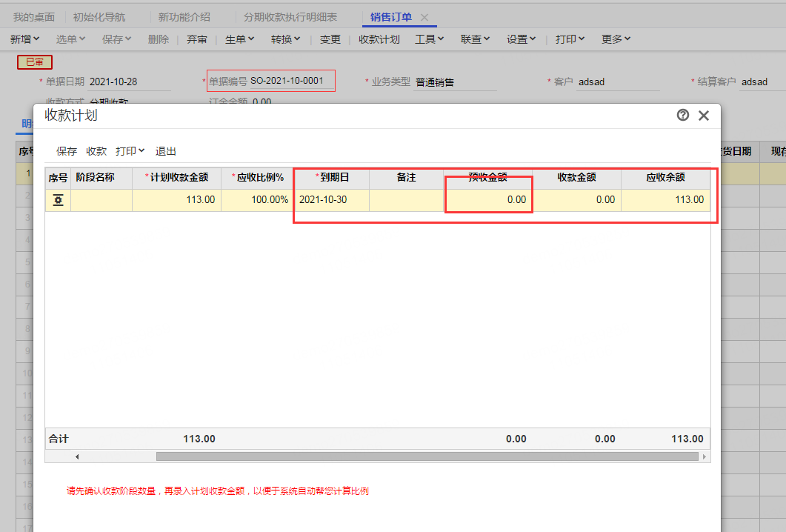Click the horizontal scrollbar thumb in the dialog

click(427, 456)
